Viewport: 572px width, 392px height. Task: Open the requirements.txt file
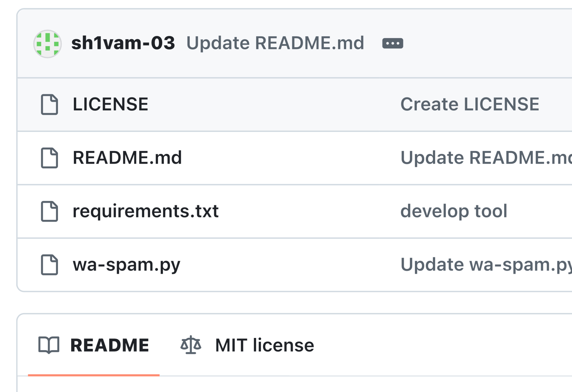[146, 211]
